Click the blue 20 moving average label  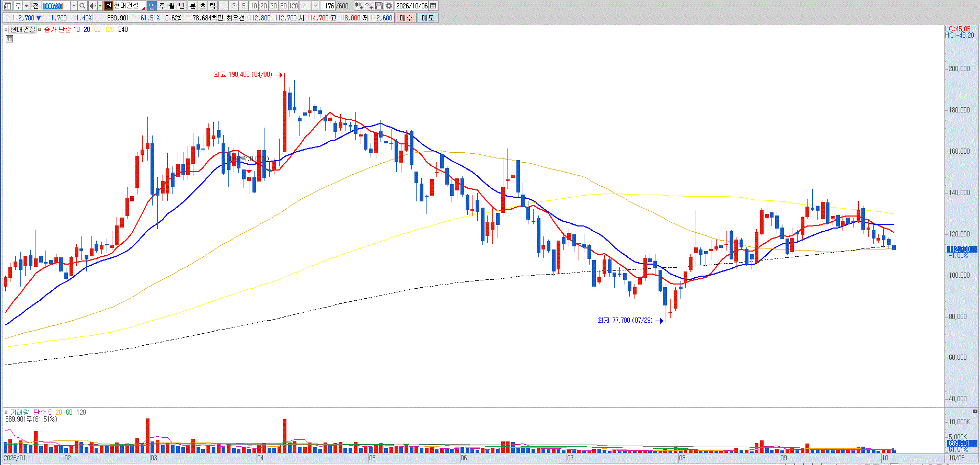pyautogui.click(x=87, y=30)
